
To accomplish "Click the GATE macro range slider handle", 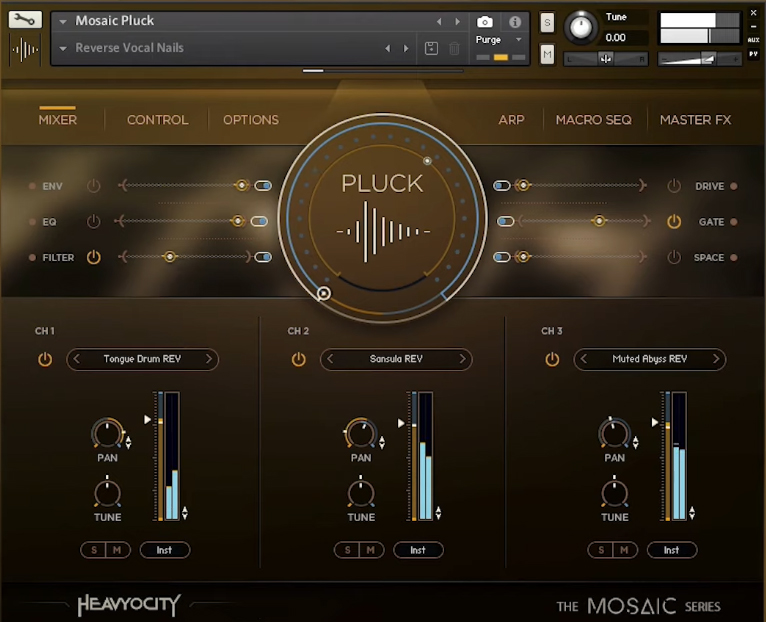I will (599, 221).
